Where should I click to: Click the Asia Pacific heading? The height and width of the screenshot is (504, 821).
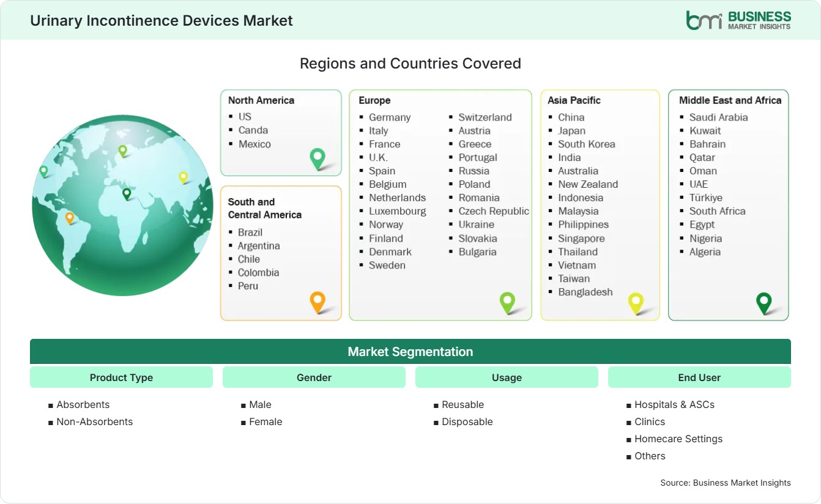(x=574, y=100)
